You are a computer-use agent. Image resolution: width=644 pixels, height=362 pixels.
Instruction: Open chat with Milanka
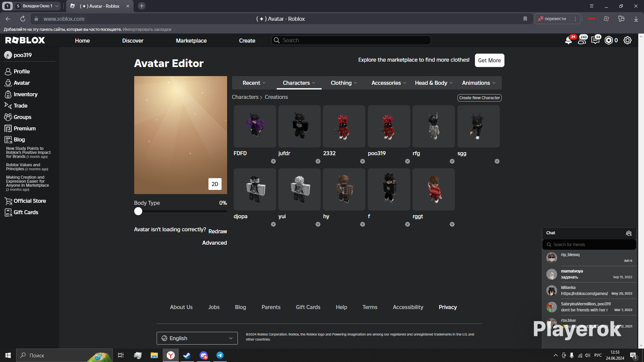(x=589, y=290)
